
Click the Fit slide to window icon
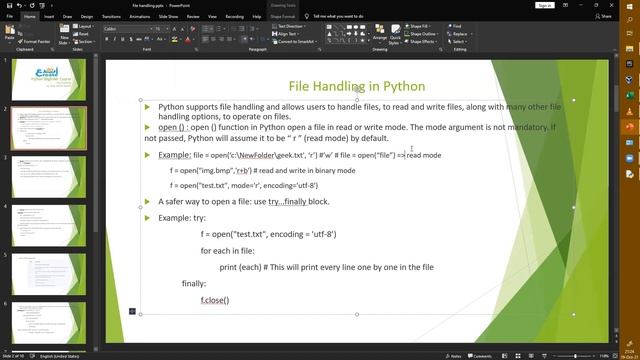[x=615, y=356]
